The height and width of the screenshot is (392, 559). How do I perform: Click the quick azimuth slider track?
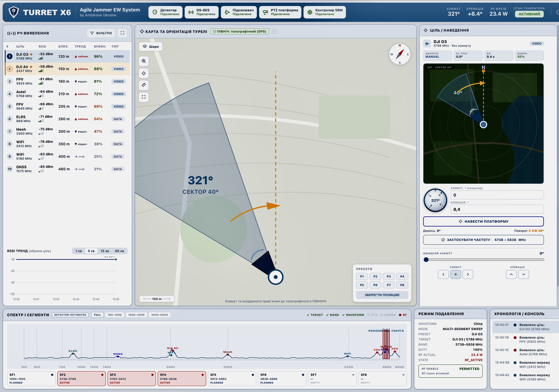point(484,260)
